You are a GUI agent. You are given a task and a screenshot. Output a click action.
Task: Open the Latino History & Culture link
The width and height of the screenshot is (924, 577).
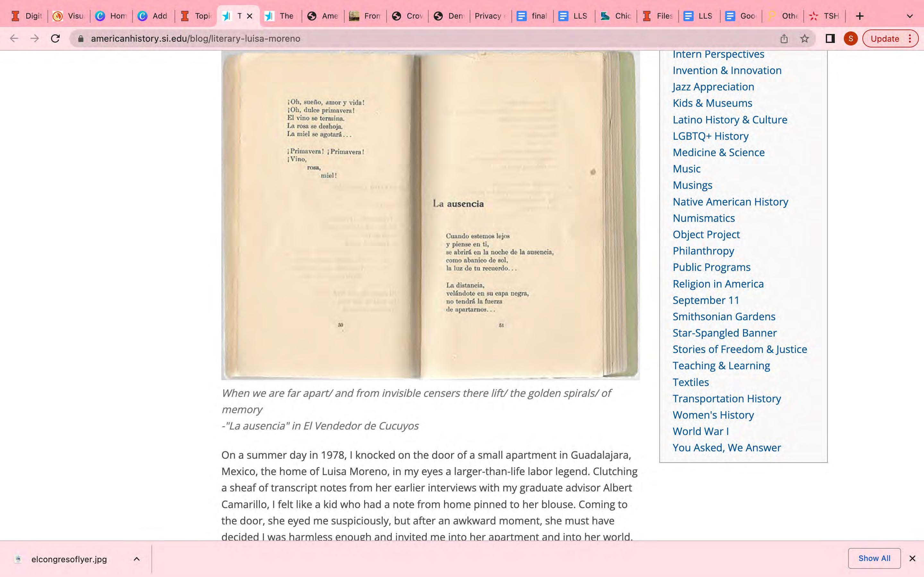coord(730,120)
